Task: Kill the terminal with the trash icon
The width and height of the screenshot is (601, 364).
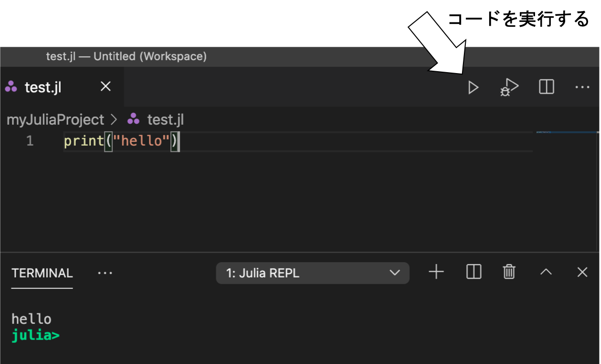Action: pos(509,272)
